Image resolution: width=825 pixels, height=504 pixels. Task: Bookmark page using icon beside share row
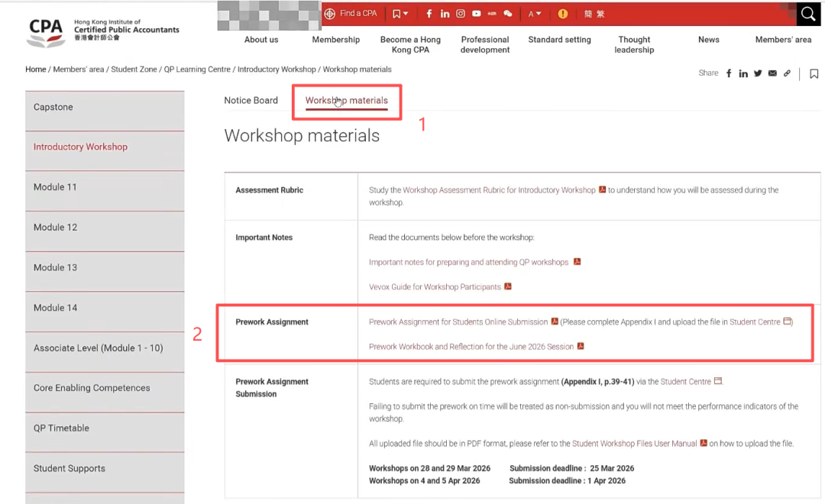[814, 74]
